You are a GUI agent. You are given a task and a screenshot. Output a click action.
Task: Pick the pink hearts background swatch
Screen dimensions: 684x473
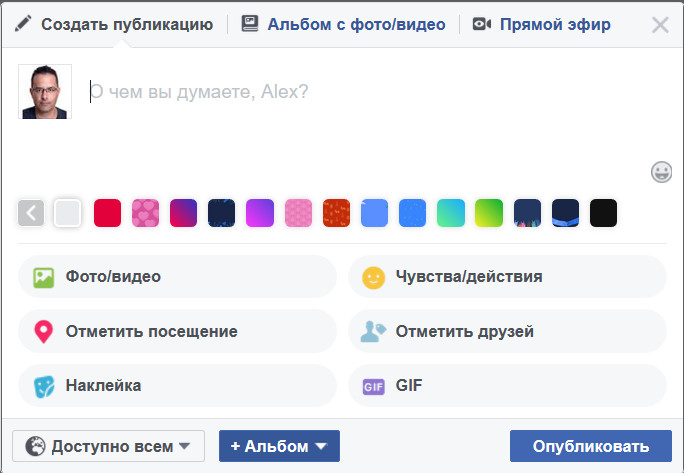pyautogui.click(x=146, y=213)
